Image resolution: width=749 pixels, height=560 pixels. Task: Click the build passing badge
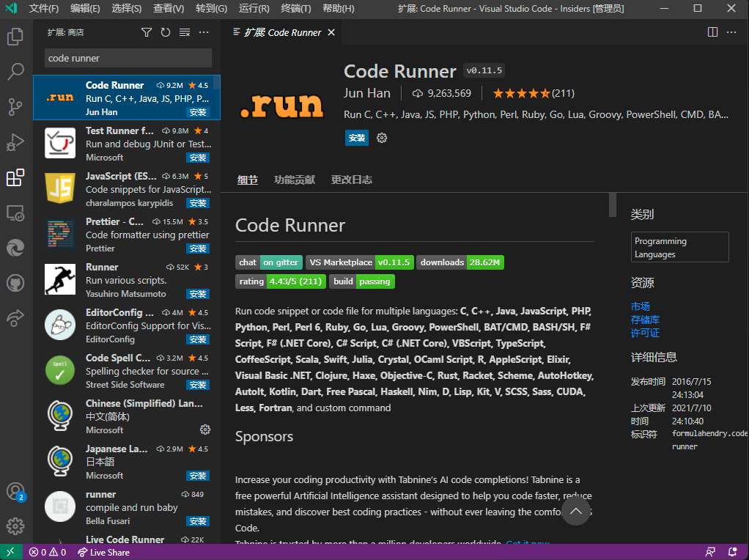(x=362, y=281)
